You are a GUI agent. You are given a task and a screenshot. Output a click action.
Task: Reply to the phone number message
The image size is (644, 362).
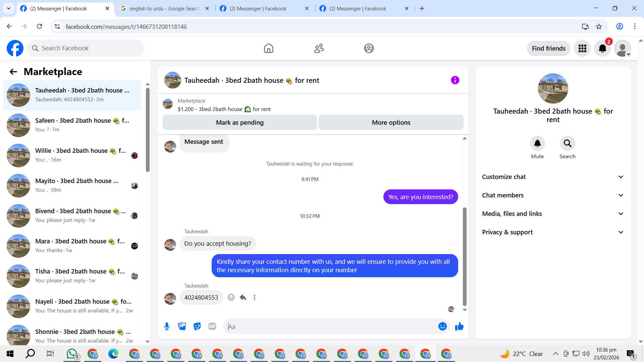coord(243,297)
